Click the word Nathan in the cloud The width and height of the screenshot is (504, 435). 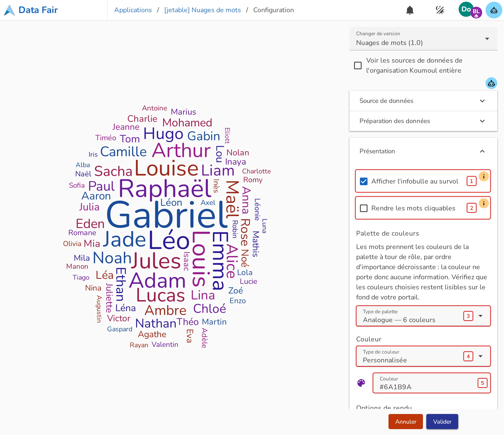(x=156, y=323)
